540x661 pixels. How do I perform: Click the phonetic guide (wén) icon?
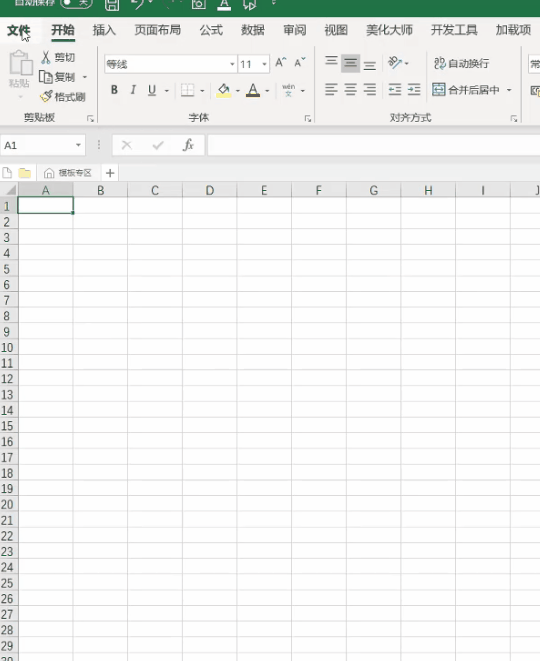[289, 90]
